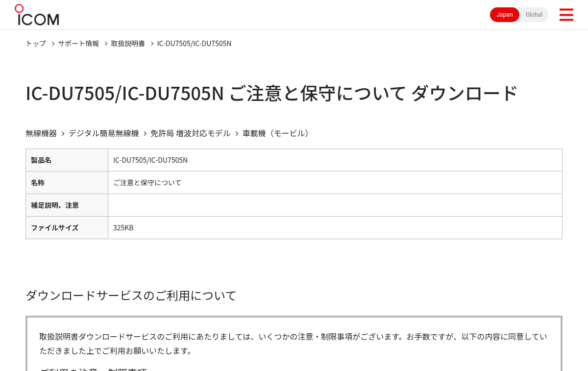The width and height of the screenshot is (588, 371).
Task: Open デジタル簡易無線機 category link
Action: coord(103,133)
